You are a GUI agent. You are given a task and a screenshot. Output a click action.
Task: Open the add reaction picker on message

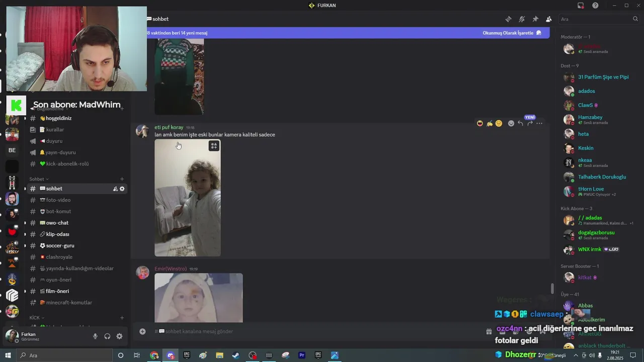(x=511, y=123)
